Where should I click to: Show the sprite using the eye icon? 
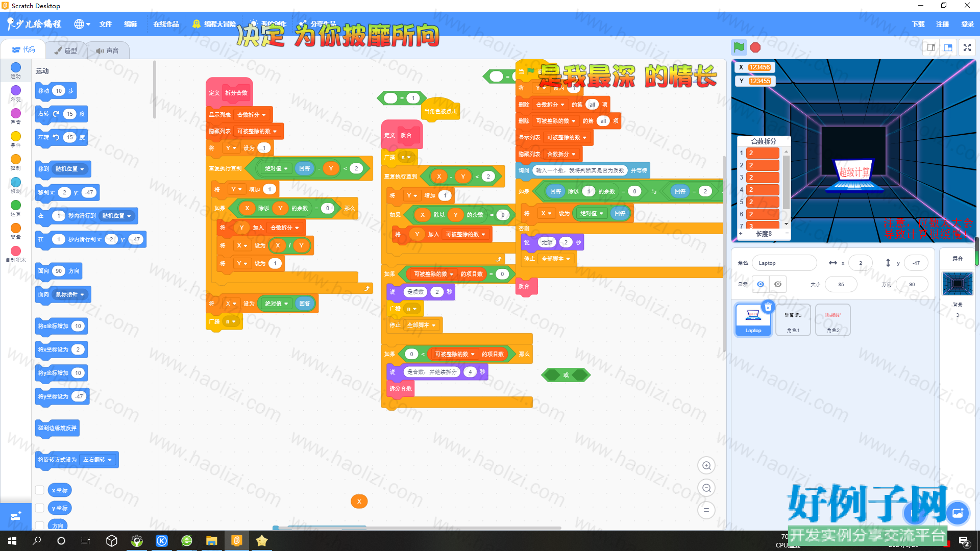[x=760, y=284]
